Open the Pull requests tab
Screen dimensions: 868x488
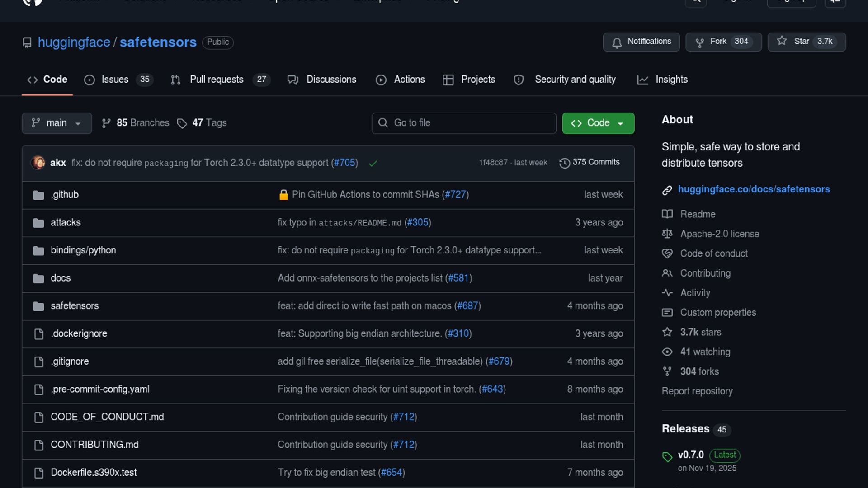[x=217, y=80]
